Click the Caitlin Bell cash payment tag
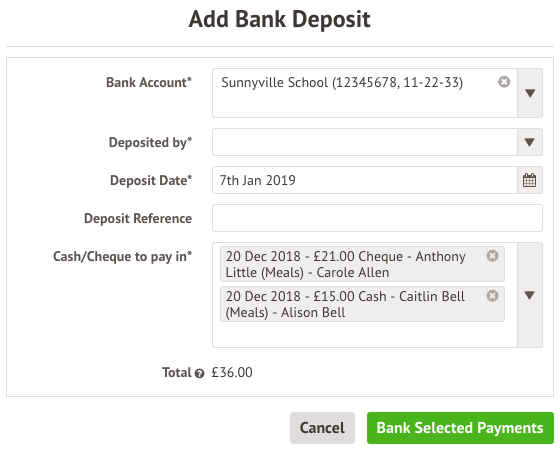Image resolution: width=560 pixels, height=451 pixels. 362,304
